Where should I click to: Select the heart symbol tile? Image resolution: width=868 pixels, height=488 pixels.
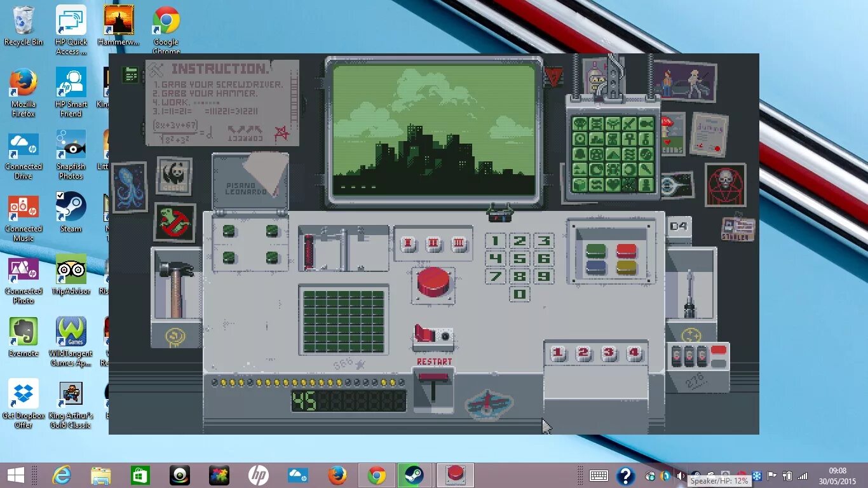(613, 185)
